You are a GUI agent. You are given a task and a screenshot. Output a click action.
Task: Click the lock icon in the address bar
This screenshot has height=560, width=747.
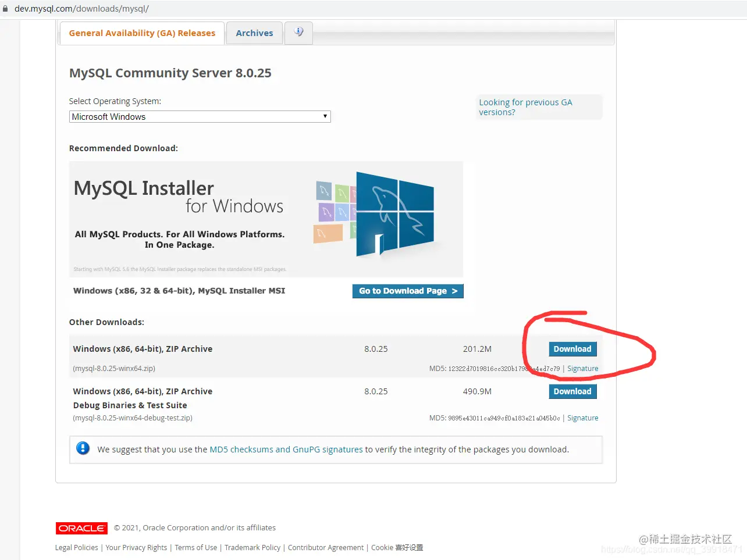[6, 9]
